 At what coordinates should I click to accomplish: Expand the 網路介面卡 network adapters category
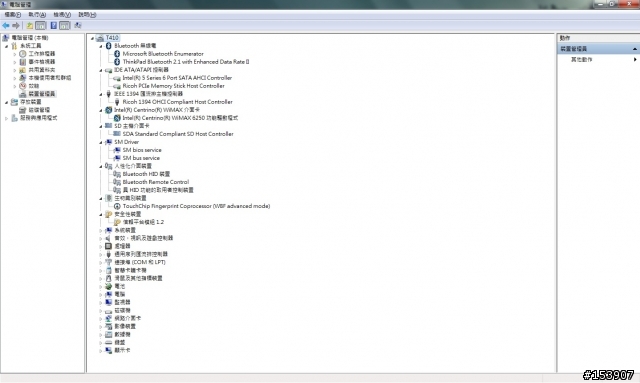[x=101, y=318]
